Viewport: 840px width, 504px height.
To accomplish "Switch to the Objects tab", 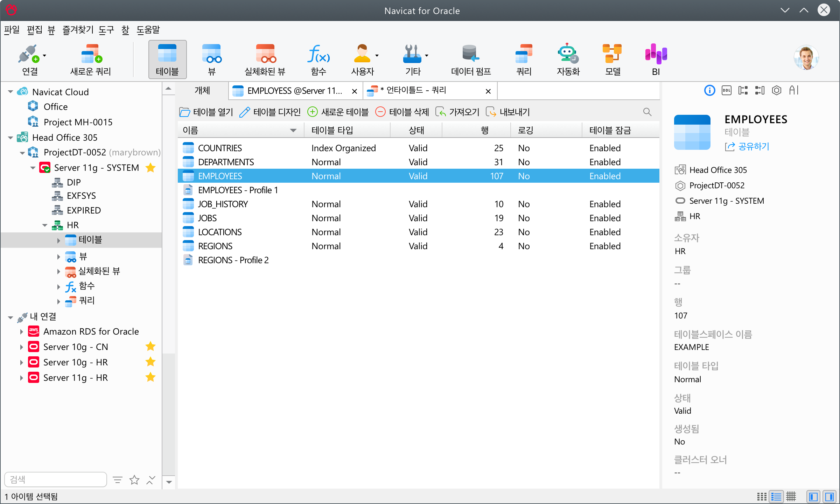I will tap(202, 91).
